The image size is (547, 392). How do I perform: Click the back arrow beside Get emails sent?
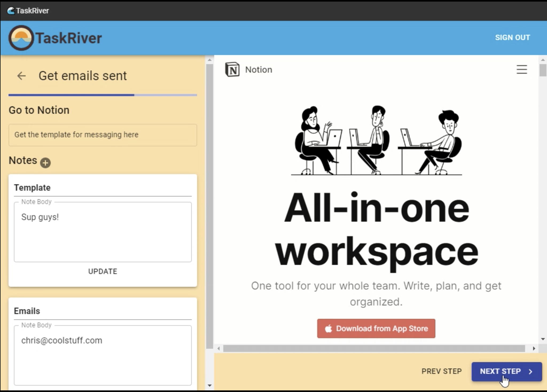point(21,76)
